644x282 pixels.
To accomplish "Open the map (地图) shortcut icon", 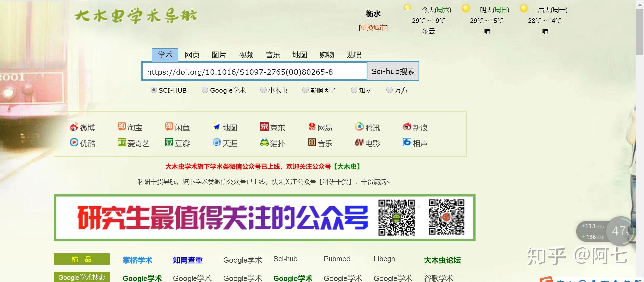I will pos(217,127).
